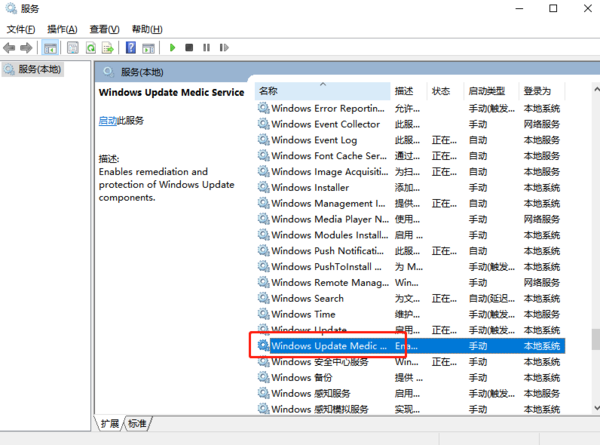Screen dimensions: 600x445
Task: Close the 服务 window
Action: [x=588, y=8]
